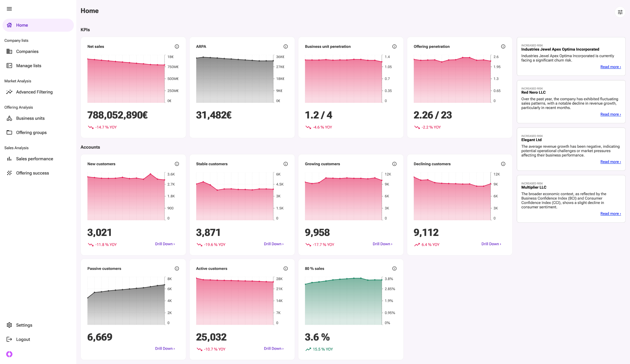This screenshot has width=630, height=364.
Task: Drill Down on New customers
Action: pos(165,244)
